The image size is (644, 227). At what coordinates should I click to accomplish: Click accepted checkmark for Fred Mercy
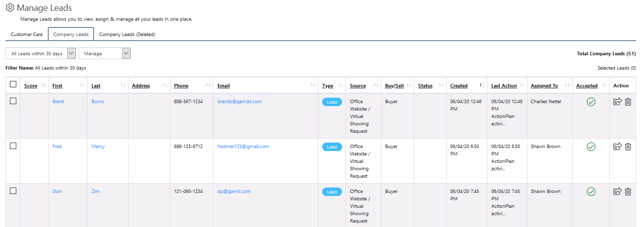(591, 147)
